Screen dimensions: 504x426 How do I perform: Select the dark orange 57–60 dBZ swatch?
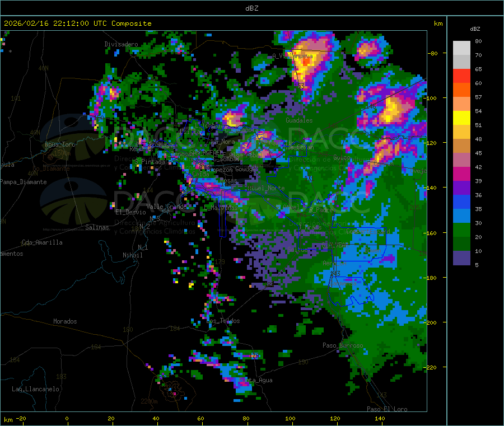[461, 90]
